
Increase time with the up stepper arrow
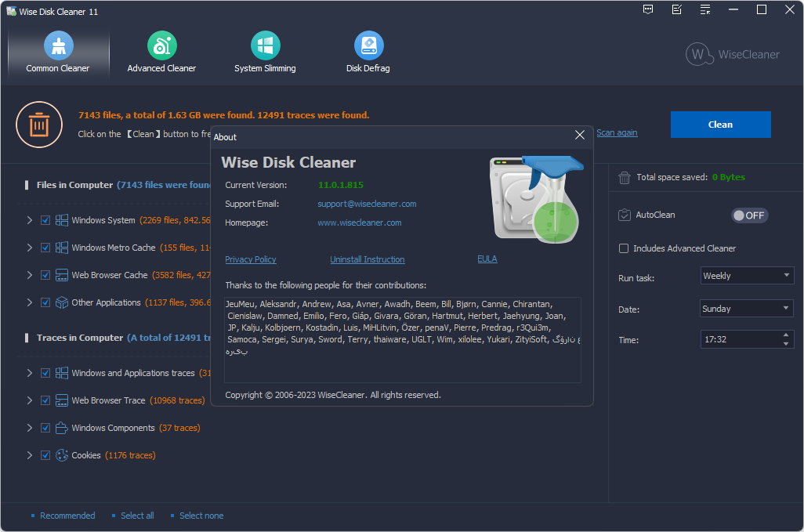(x=786, y=335)
